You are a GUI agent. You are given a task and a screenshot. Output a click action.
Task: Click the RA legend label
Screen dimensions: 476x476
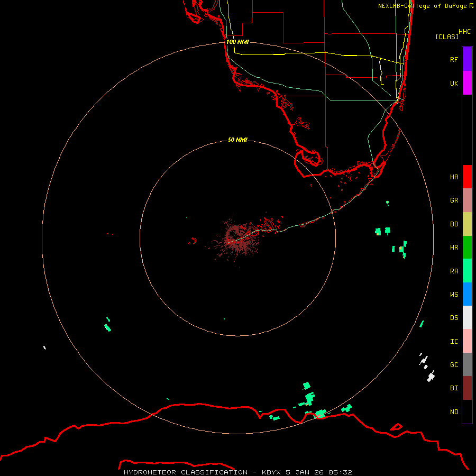point(454,271)
